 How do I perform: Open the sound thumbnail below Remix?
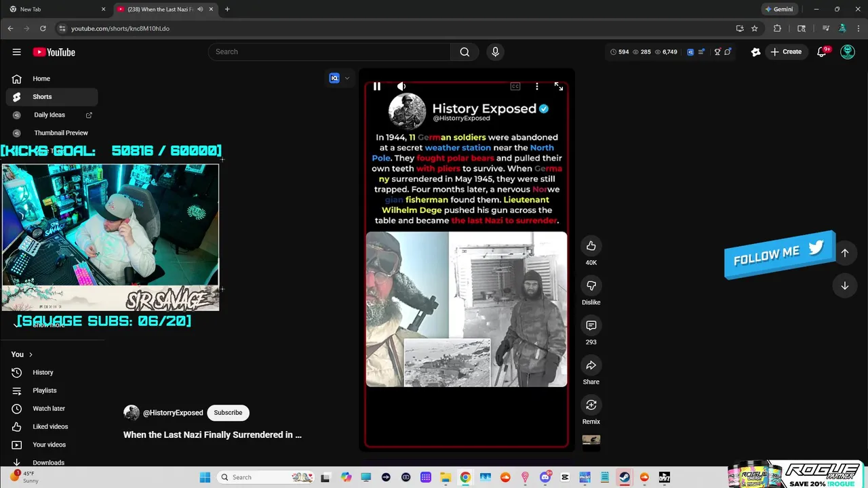tap(591, 443)
